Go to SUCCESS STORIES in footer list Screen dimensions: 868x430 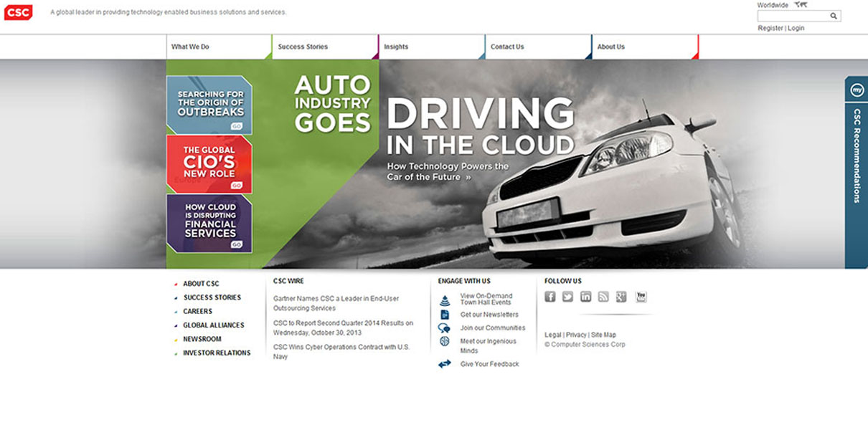point(212,297)
